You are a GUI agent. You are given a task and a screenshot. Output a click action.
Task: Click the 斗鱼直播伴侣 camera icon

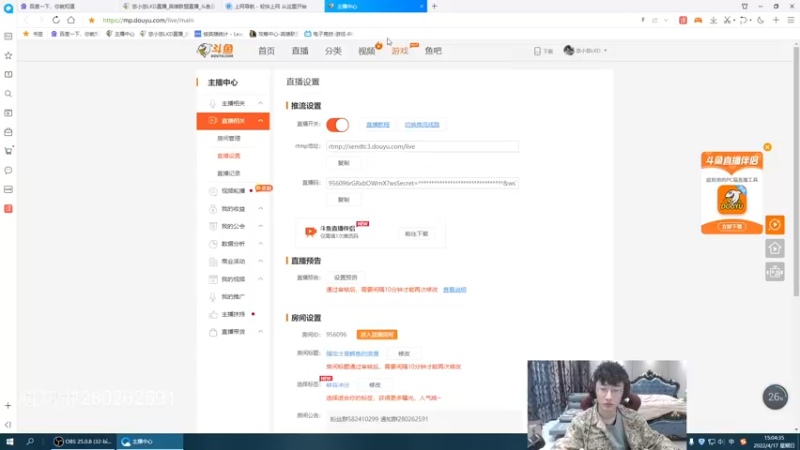click(x=310, y=232)
